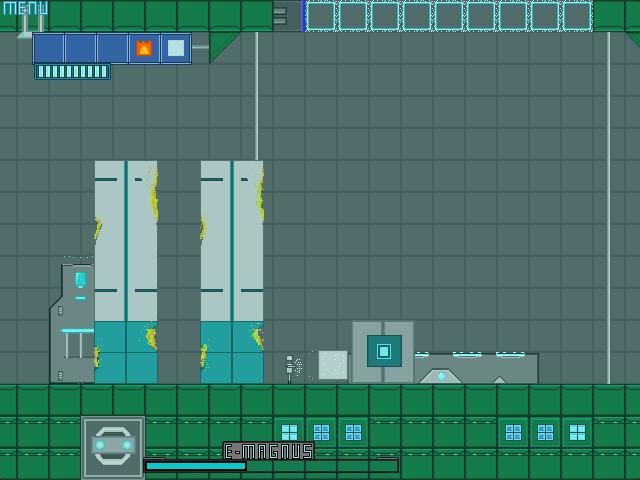Click the frosty ice cube beside the robot
Image resolution: width=640 pixels, height=480 pixels.
[x=333, y=365]
